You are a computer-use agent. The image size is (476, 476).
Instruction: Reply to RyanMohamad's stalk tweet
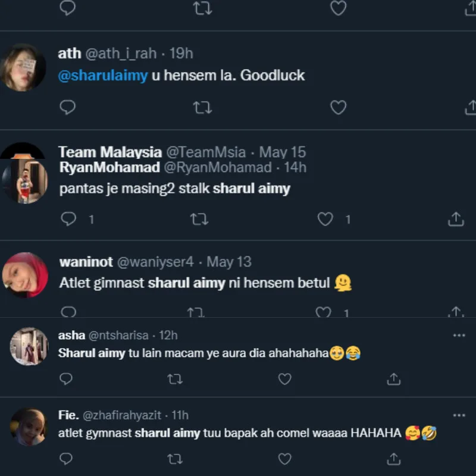click(x=69, y=220)
